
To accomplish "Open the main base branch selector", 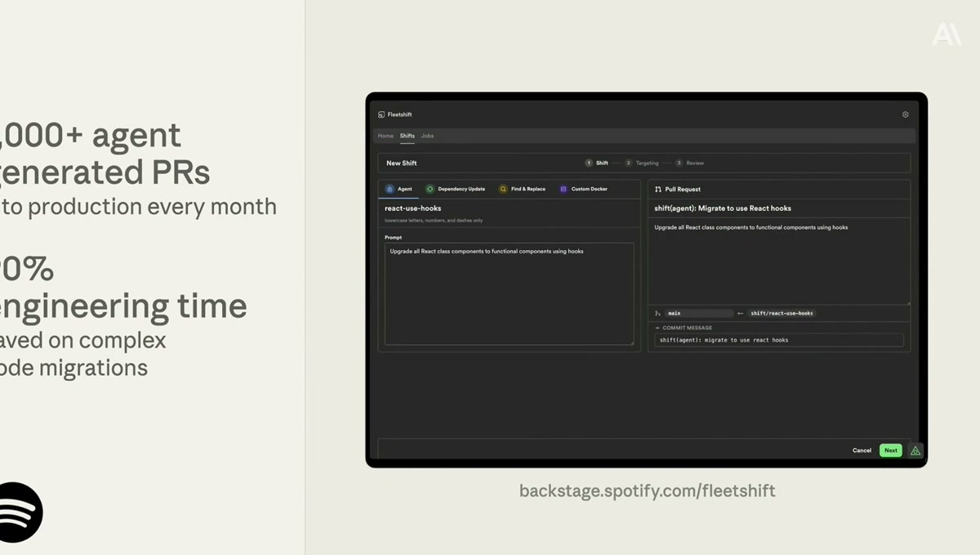I will pyautogui.click(x=699, y=313).
